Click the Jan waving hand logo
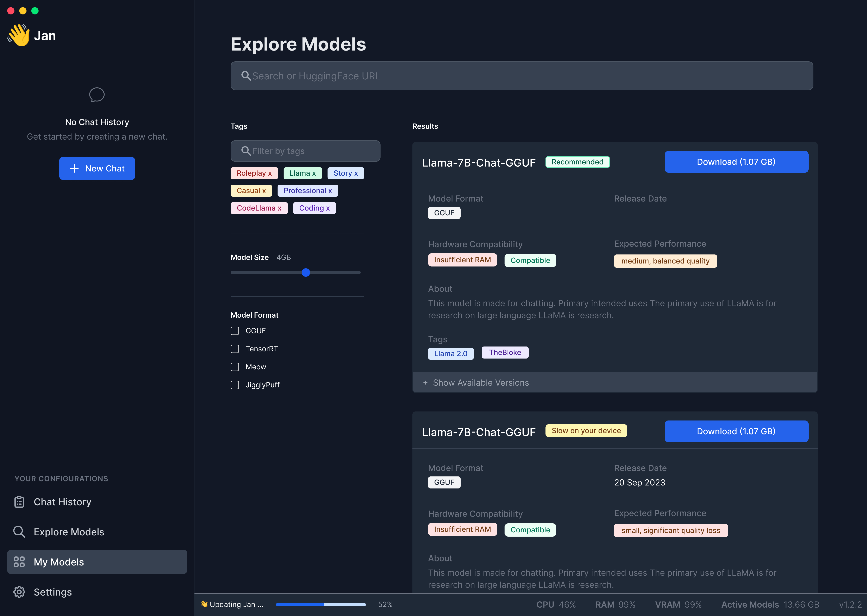The image size is (867, 616). point(19,35)
